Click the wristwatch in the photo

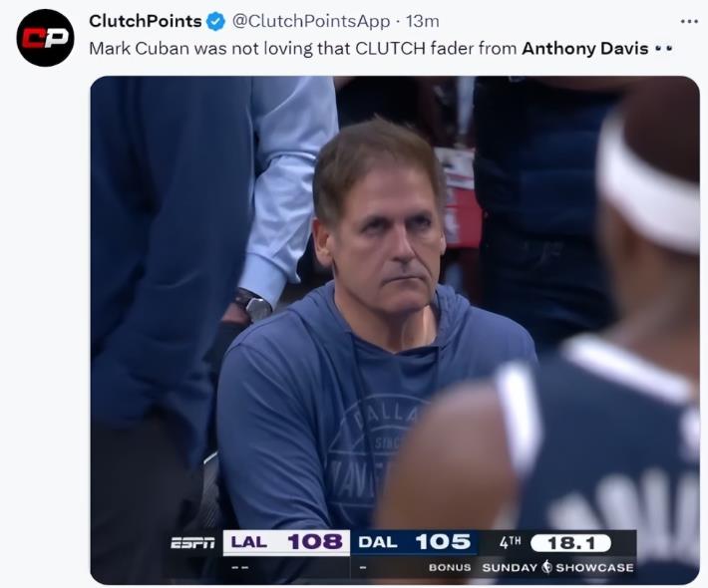tap(253, 304)
